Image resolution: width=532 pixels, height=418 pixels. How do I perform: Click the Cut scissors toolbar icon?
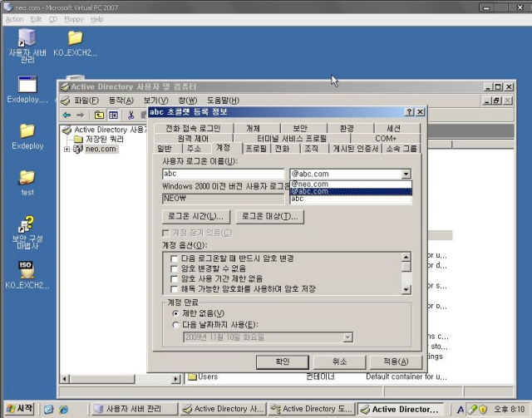(x=131, y=116)
